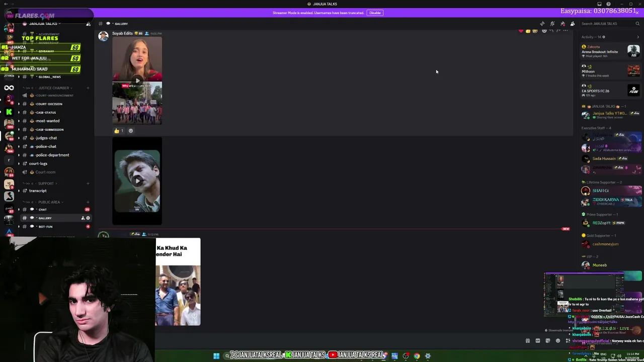
Task: Open the Apps launcher in message bar
Action: [x=568, y=341]
